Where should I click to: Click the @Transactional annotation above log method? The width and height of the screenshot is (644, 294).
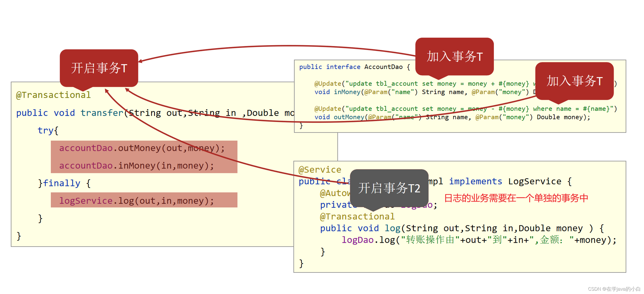point(357,217)
